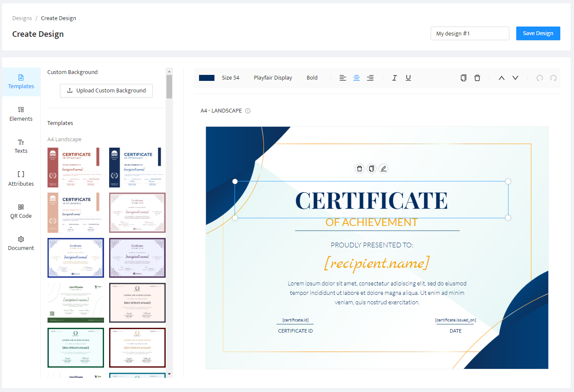The height and width of the screenshot is (392, 574).
Task: Select the DATE label on canvas
Action: (x=455, y=331)
